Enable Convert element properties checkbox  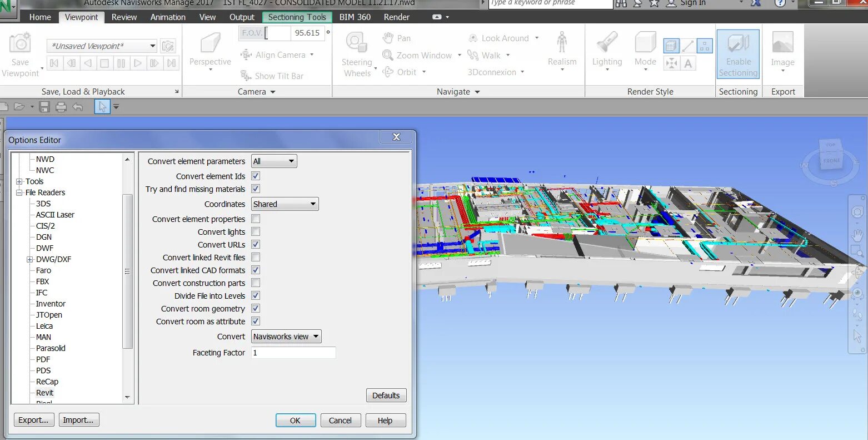[x=256, y=219]
